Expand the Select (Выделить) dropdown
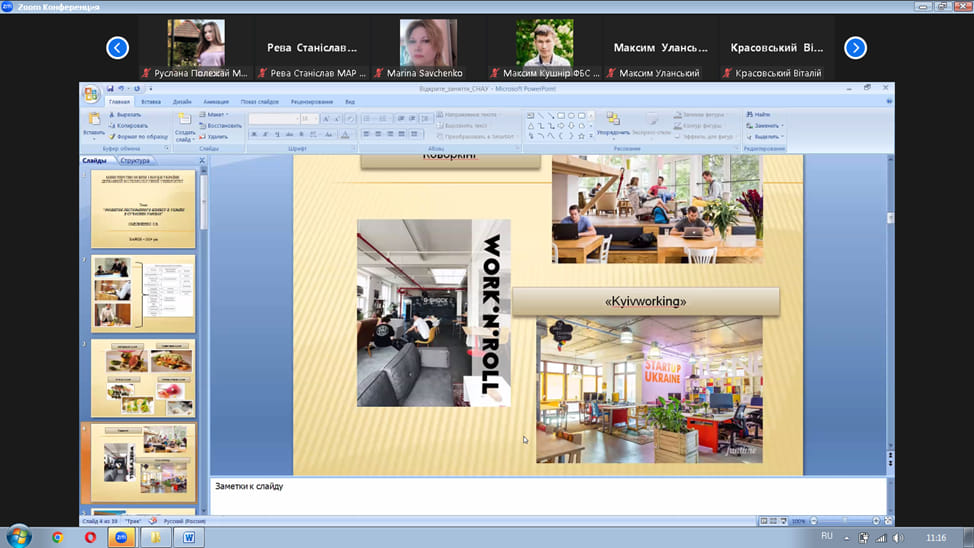The height and width of the screenshot is (548, 974). coord(766,136)
